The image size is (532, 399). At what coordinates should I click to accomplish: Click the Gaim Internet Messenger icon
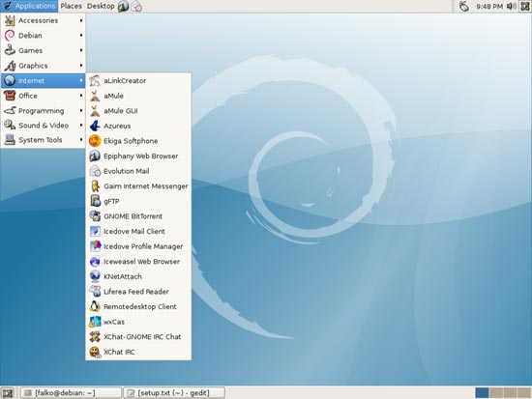pos(95,186)
